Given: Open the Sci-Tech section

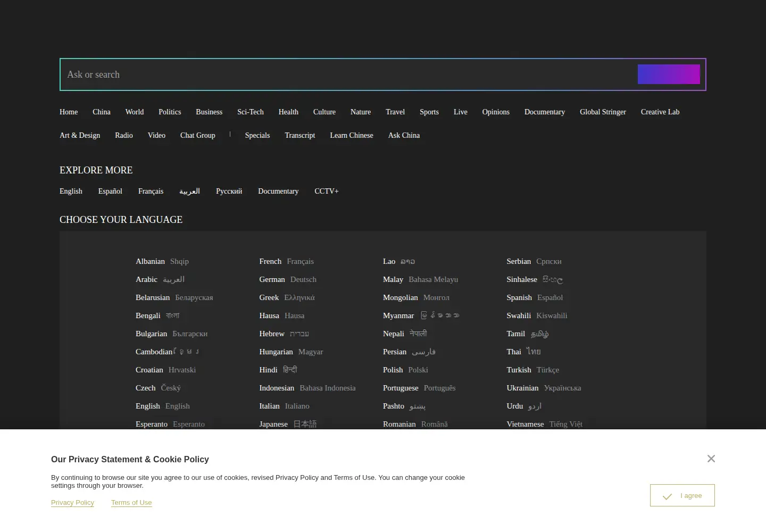Looking at the screenshot, I should 251,112.
